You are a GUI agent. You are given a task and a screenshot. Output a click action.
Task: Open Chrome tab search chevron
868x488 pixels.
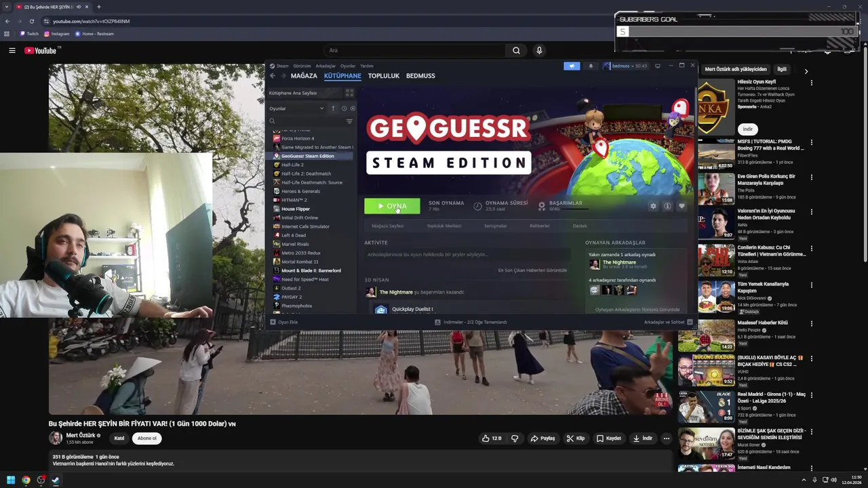pos(7,7)
